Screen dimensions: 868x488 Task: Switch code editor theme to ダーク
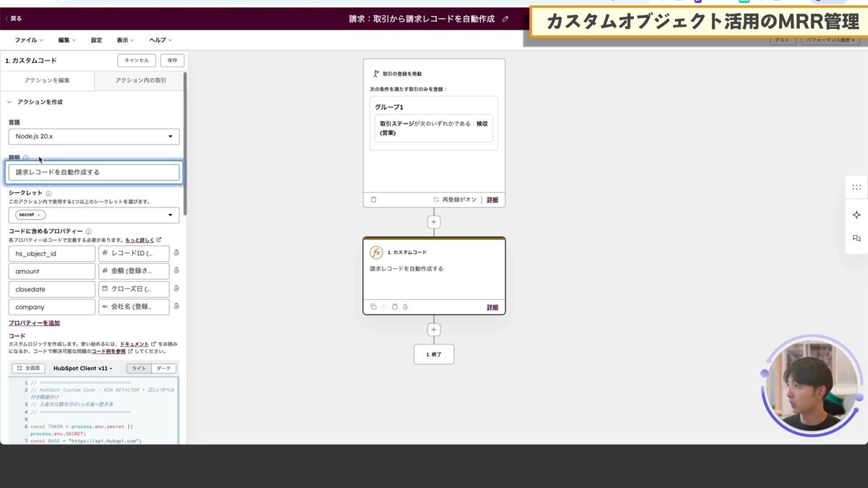click(x=162, y=368)
